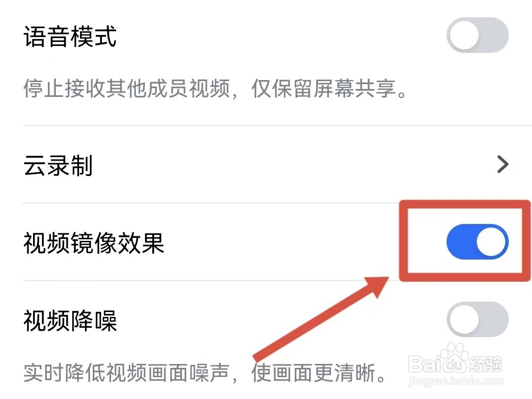Click the 经验 text in watermark
This screenshot has width=532, height=399.
[485, 364]
